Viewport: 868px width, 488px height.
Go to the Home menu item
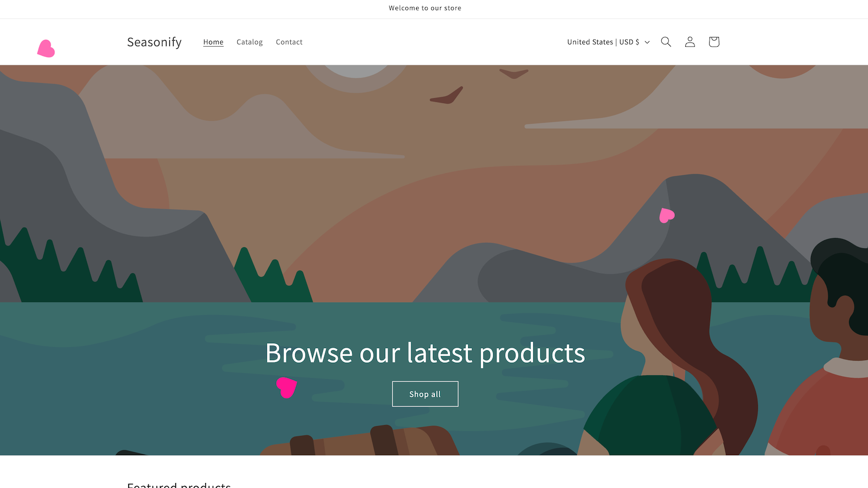tap(213, 42)
